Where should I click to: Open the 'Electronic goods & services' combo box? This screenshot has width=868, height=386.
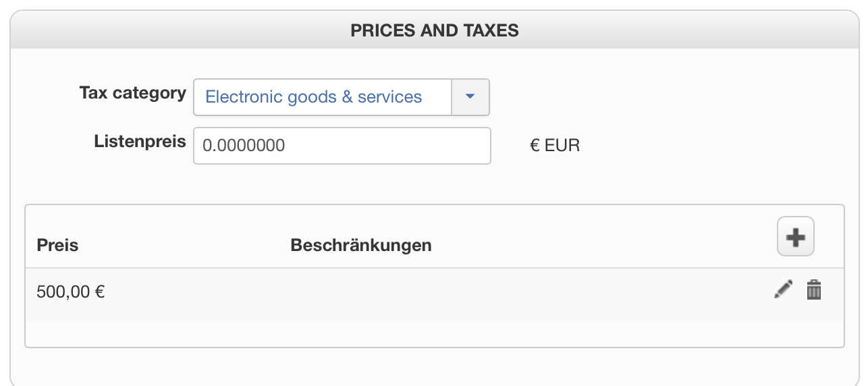[x=323, y=97]
